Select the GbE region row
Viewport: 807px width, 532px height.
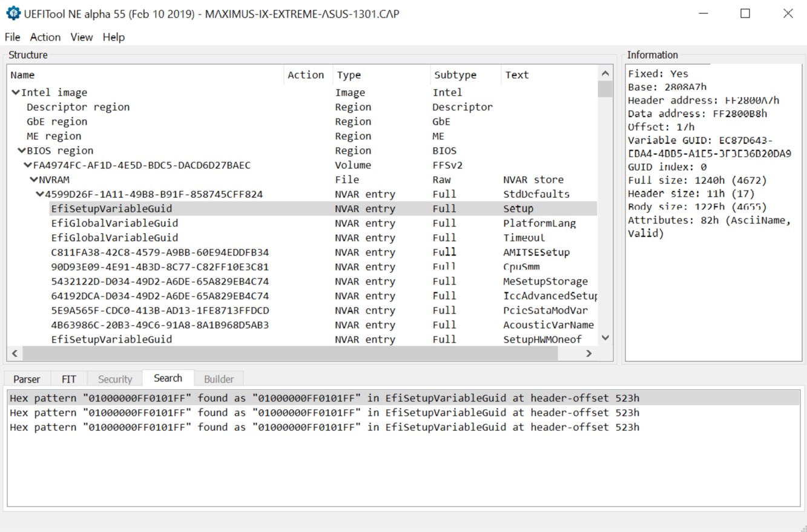[302, 122]
